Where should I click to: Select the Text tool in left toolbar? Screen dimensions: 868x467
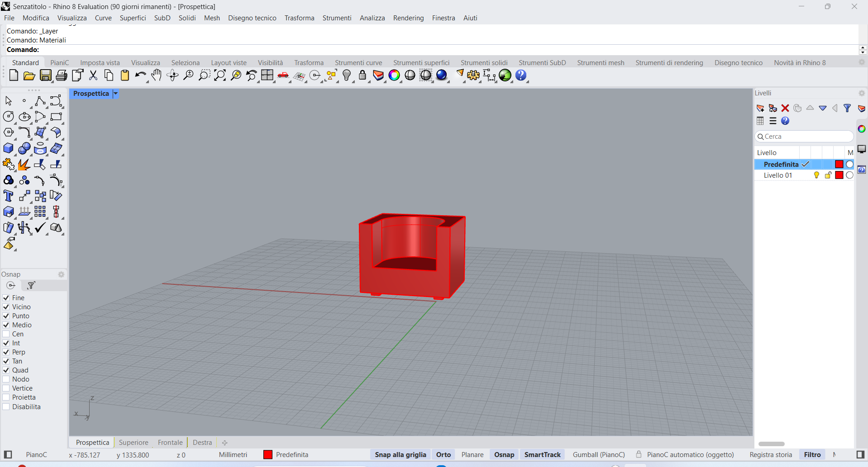click(8, 196)
